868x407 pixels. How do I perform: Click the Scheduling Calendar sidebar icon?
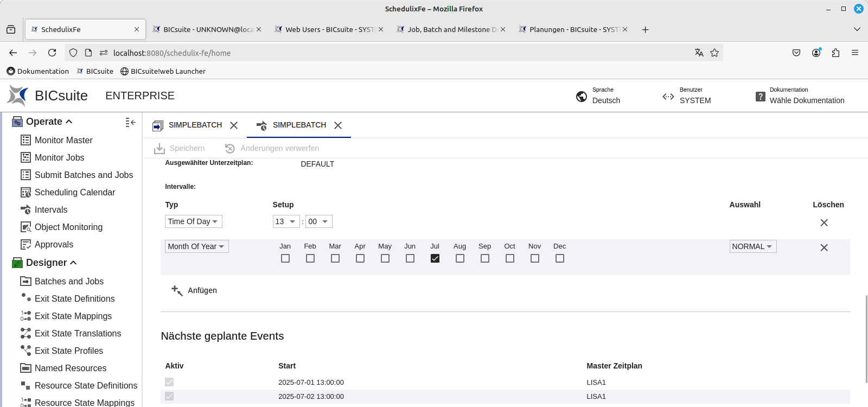click(25, 193)
